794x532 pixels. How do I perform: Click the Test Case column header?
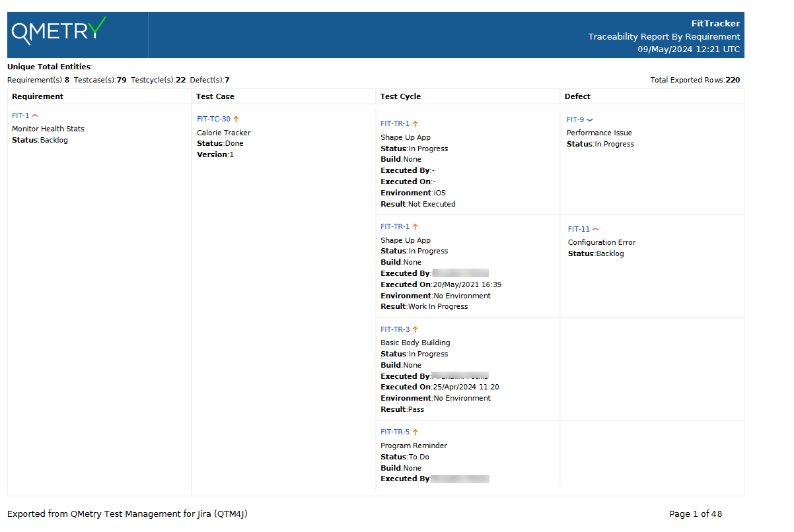coord(215,96)
